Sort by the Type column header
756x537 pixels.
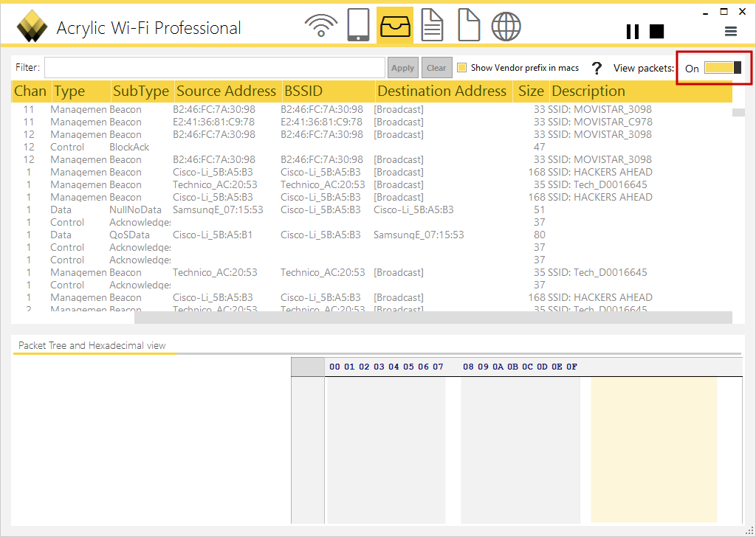pos(80,91)
